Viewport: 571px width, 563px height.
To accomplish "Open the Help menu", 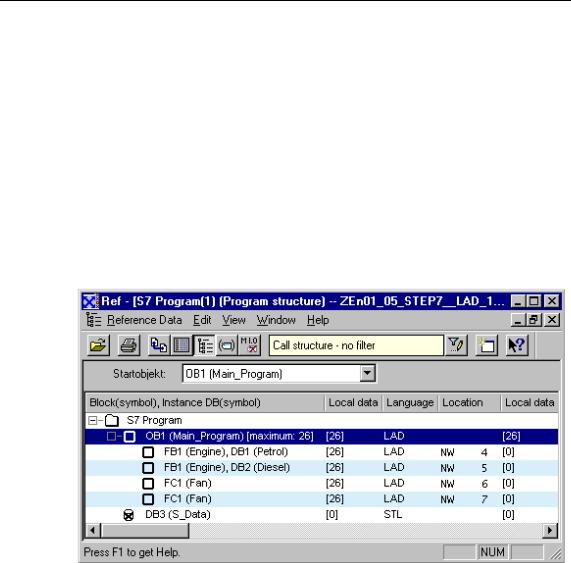I will [318, 320].
